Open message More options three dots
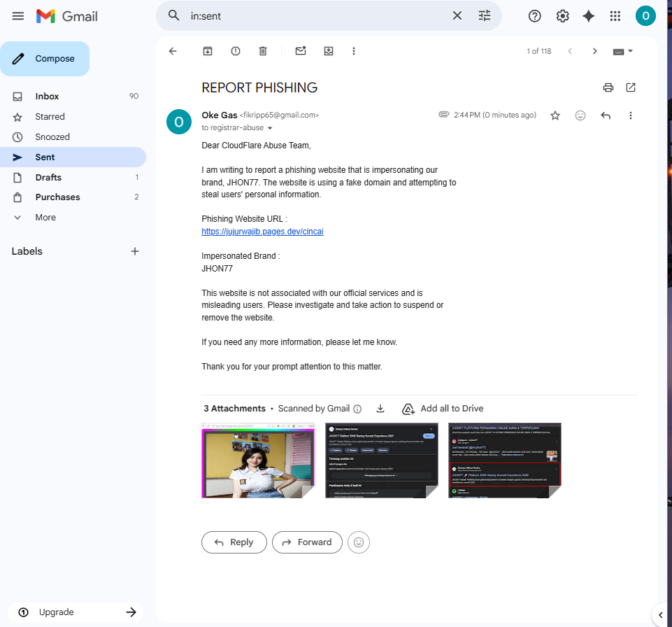Screen dimensions: 672x627 [x=630, y=115]
